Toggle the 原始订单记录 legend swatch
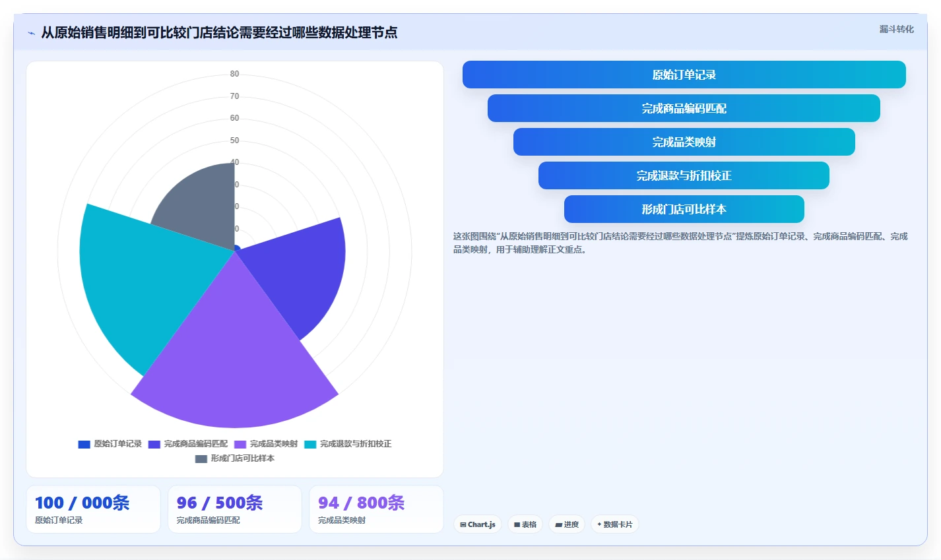The image size is (941, 560). click(x=84, y=445)
